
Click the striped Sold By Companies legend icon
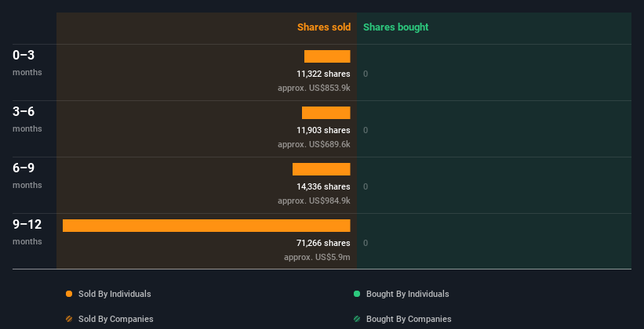(69, 319)
